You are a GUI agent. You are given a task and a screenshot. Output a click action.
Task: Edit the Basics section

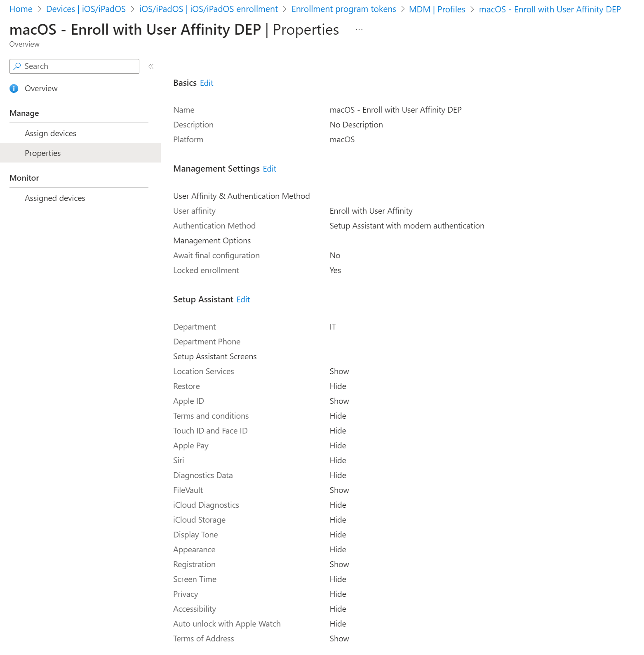(x=207, y=83)
